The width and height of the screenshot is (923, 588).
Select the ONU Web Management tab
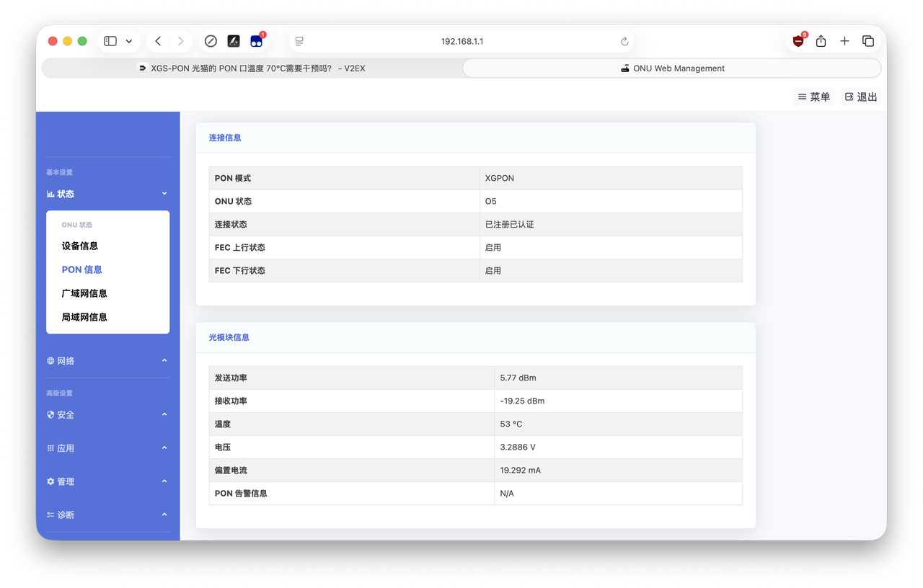point(672,68)
